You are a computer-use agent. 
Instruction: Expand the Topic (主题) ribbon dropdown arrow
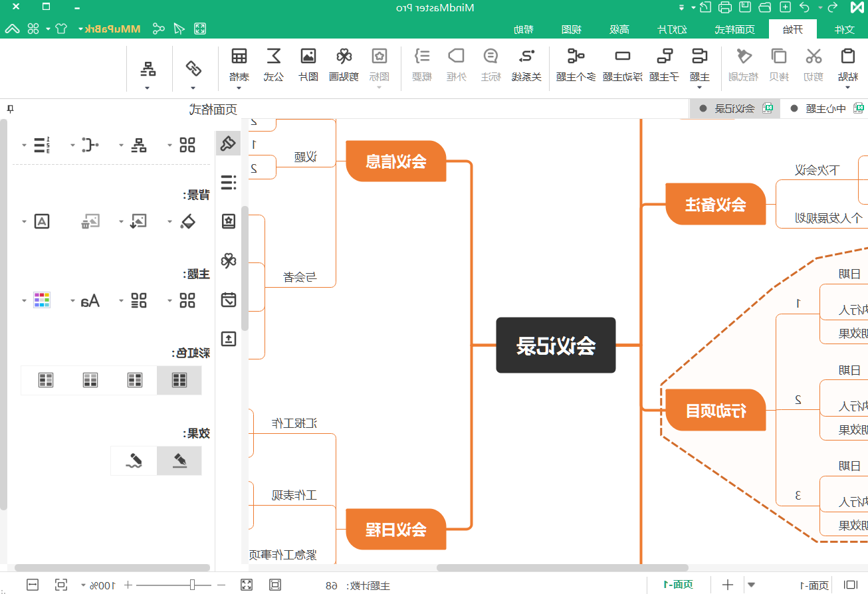click(x=700, y=87)
